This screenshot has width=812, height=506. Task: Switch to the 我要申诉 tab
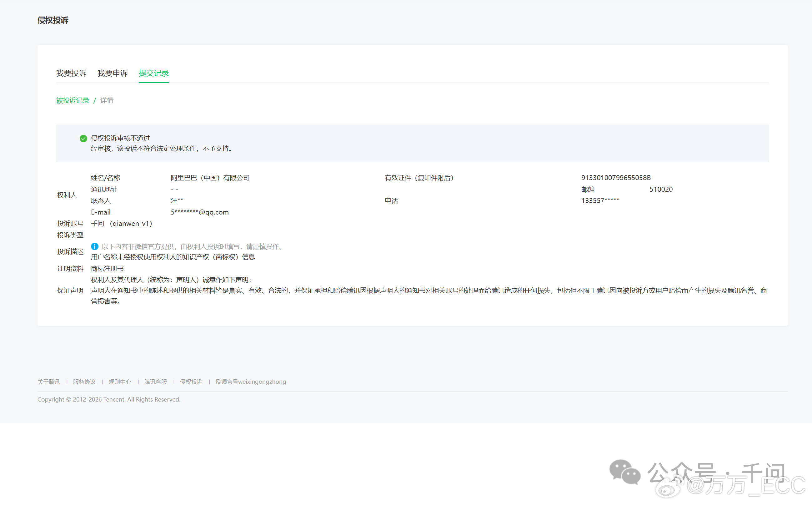[113, 73]
